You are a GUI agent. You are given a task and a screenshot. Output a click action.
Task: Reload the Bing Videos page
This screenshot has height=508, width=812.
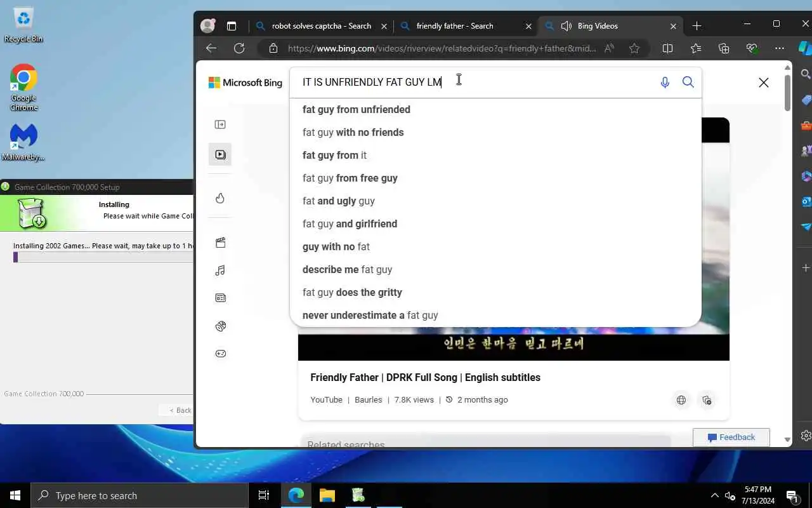coord(239,48)
